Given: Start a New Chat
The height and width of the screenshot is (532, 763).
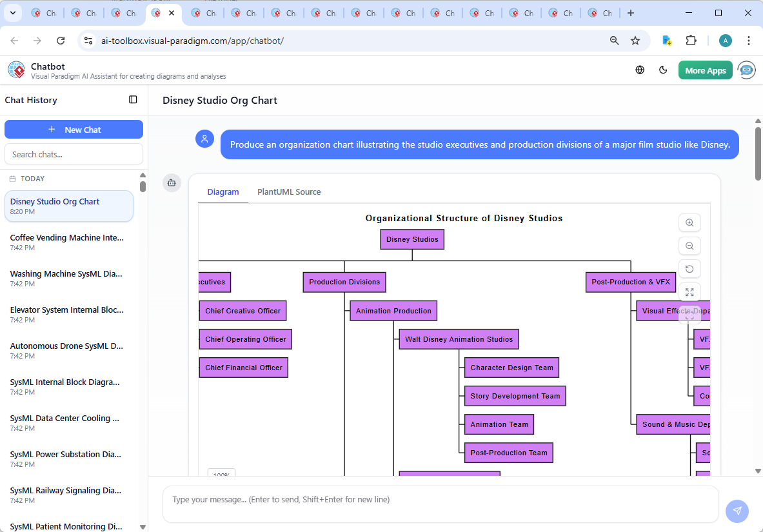Looking at the screenshot, I should [74, 130].
